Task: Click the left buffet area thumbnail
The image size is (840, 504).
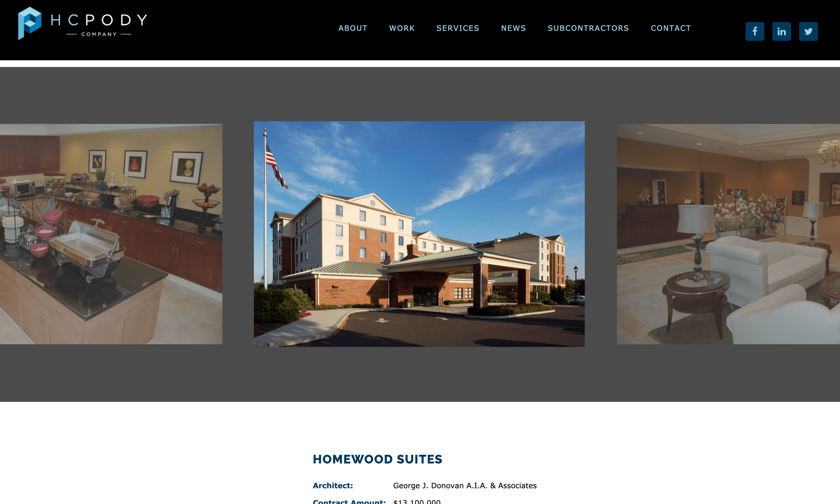Action: click(111, 233)
